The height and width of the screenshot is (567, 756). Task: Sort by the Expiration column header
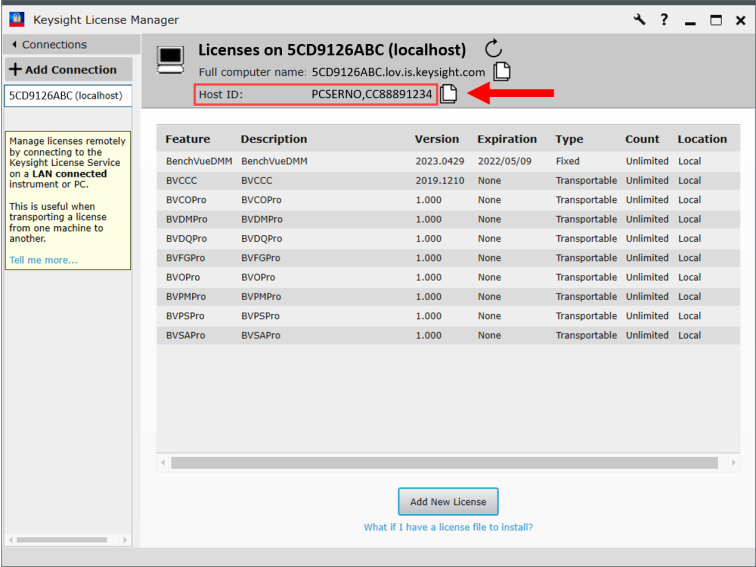(507, 139)
